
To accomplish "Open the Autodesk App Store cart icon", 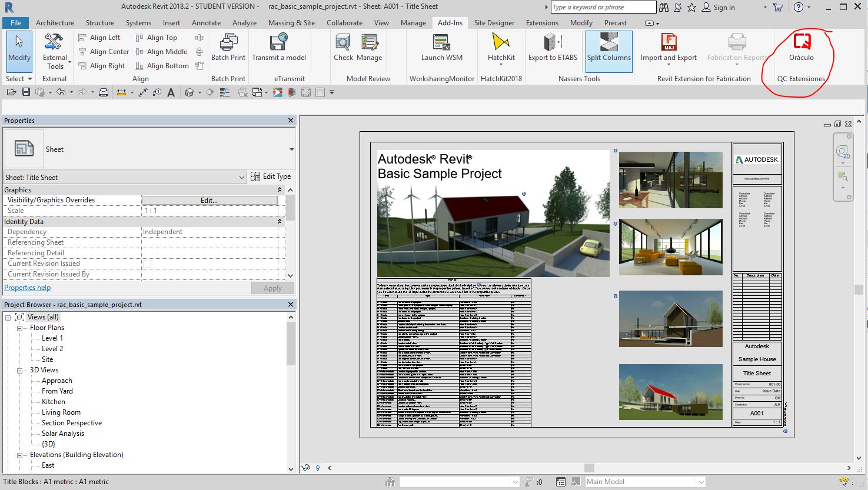I will coord(778,8).
